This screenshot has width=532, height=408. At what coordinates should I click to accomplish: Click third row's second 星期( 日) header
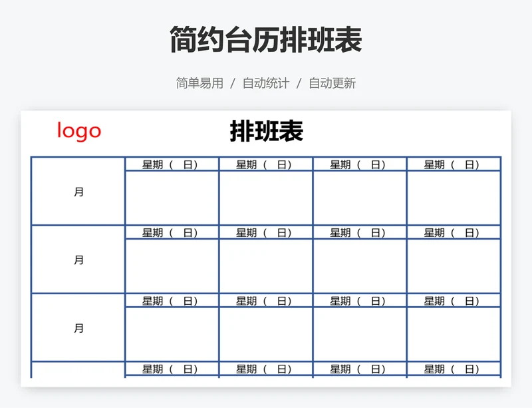click(x=266, y=301)
